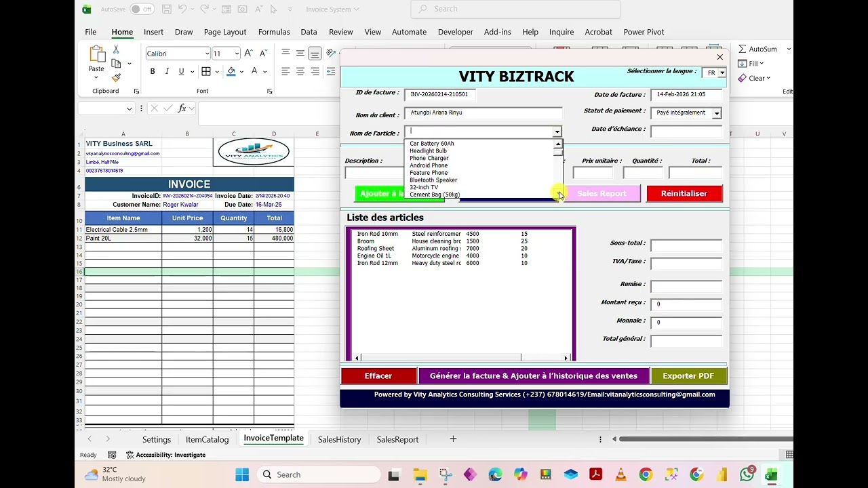The height and width of the screenshot is (488, 868).
Task: Decrease font size with the small A icon
Action: pos(262,53)
